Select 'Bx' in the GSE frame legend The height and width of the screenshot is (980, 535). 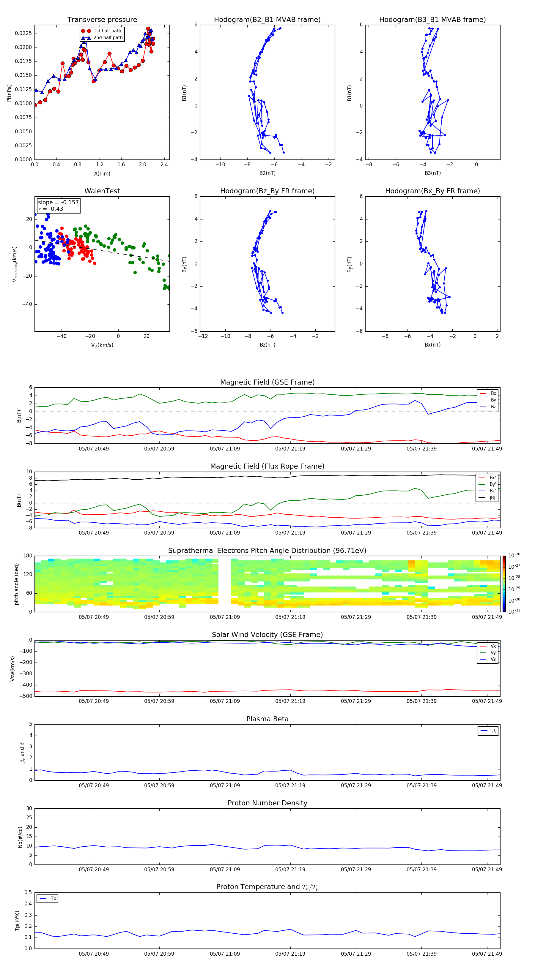coord(488,393)
